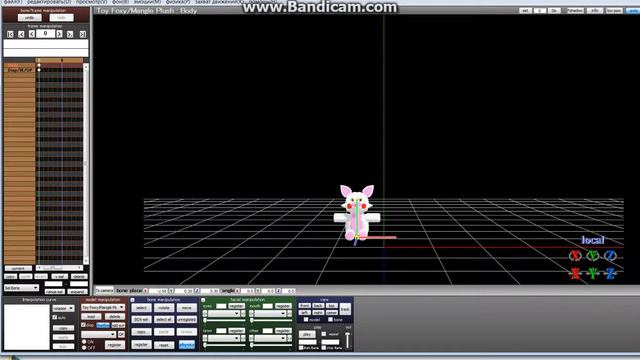Enable the model checkbox in view panel

[x=306, y=320]
